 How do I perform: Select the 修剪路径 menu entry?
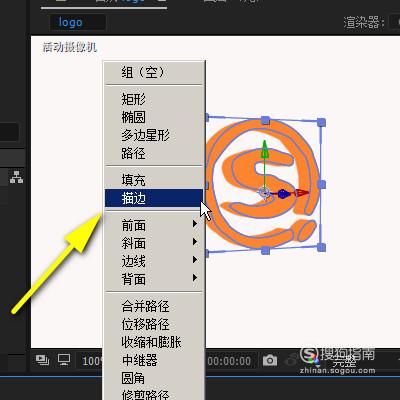click(154, 395)
